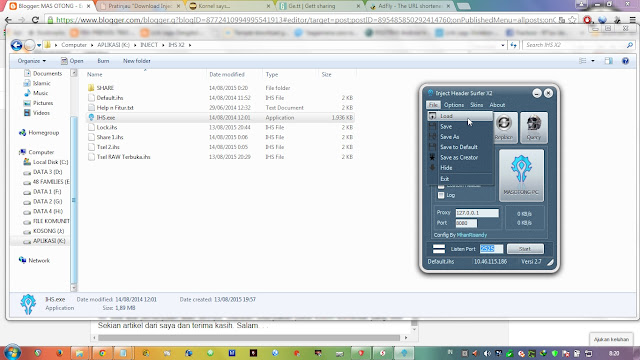
Task: Sort by the Date modified column
Action: [x=227, y=74]
